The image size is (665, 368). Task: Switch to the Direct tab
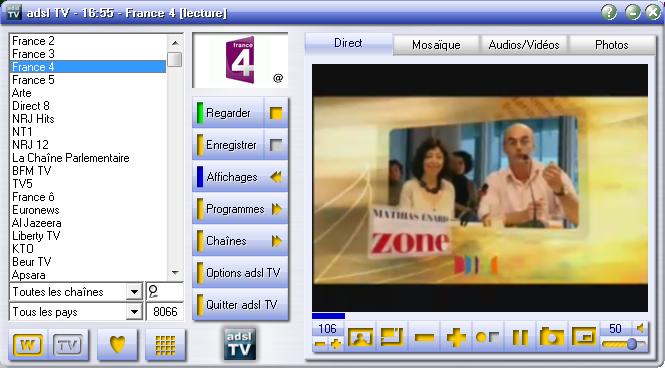click(348, 44)
